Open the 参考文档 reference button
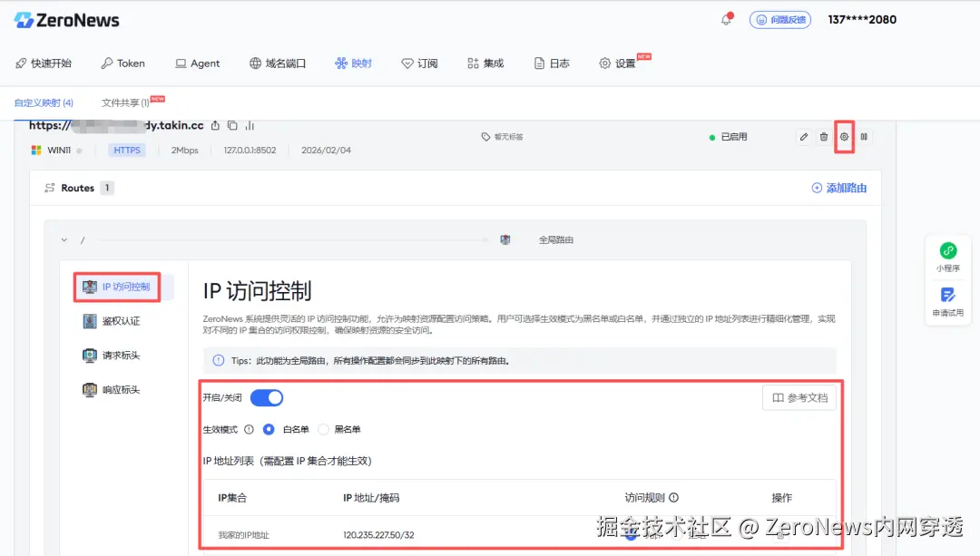Viewport: 980px width, 556px height. (x=799, y=398)
